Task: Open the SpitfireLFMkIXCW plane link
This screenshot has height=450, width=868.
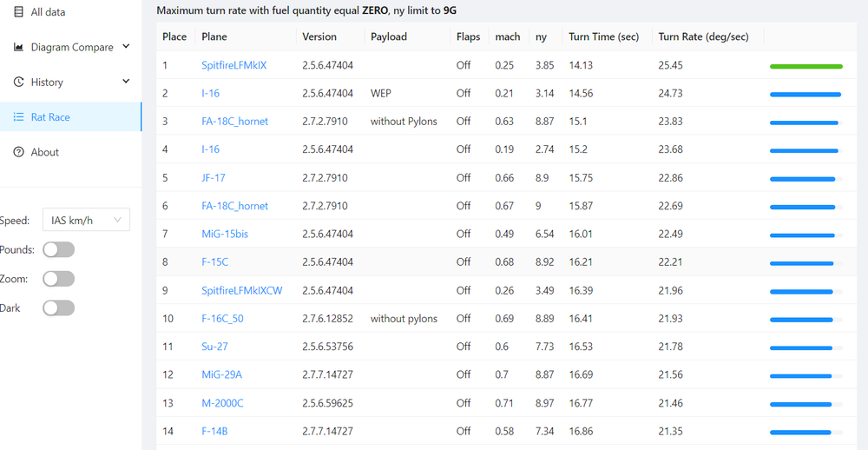Action: 242,290
